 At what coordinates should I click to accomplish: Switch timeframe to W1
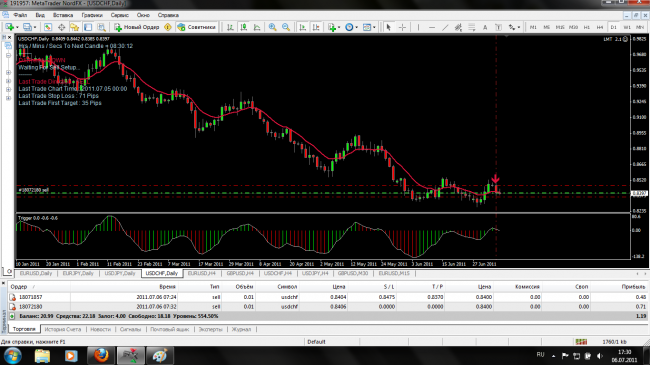(627, 27)
